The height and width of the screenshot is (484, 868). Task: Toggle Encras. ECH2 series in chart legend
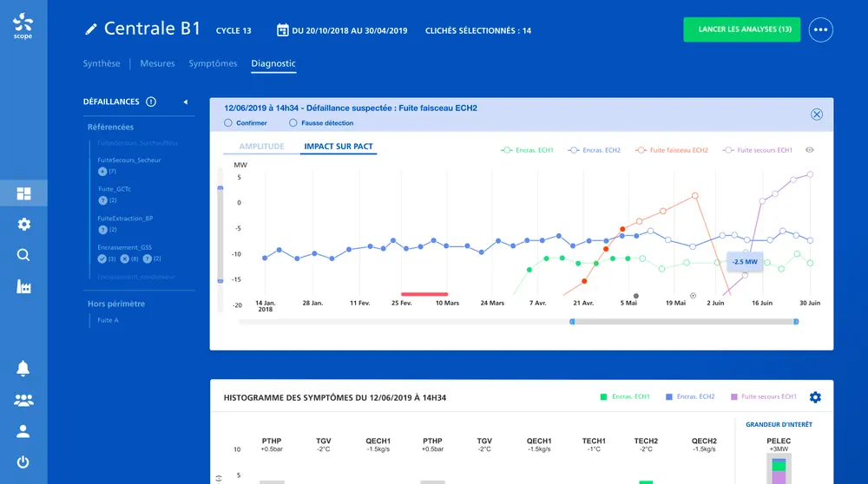[x=594, y=150]
